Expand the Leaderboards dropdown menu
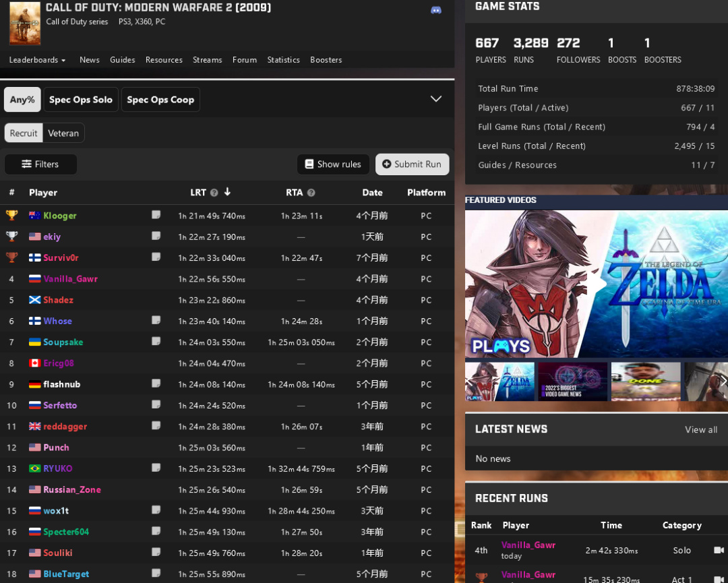 point(37,60)
